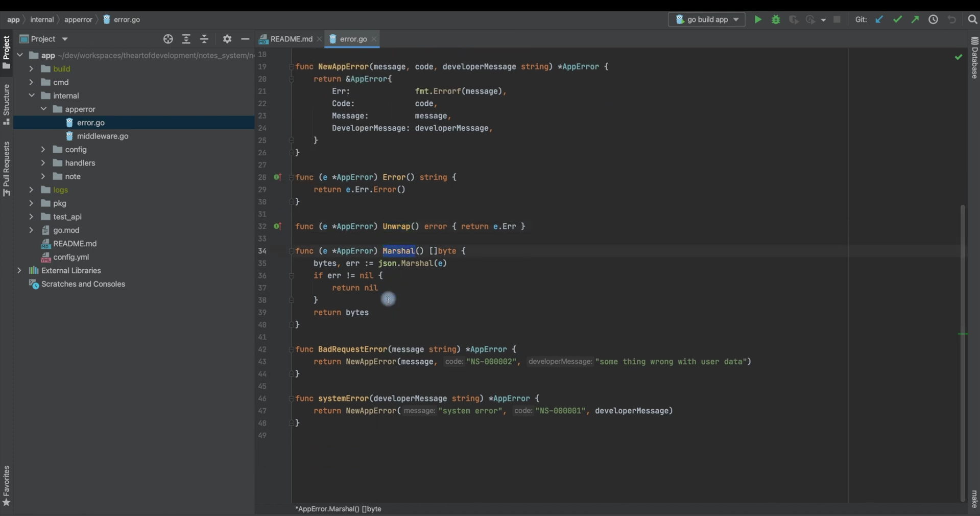The height and width of the screenshot is (516, 980).
Task: Commit changes with Git checkmark
Action: pyautogui.click(x=897, y=19)
